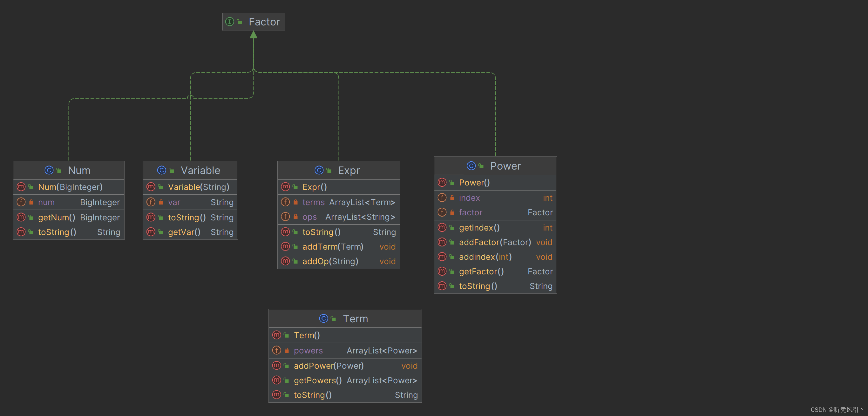Screen dimensions: 868x416
Task: Select the Num(BigInteger) constructor row
Action: [69, 187]
